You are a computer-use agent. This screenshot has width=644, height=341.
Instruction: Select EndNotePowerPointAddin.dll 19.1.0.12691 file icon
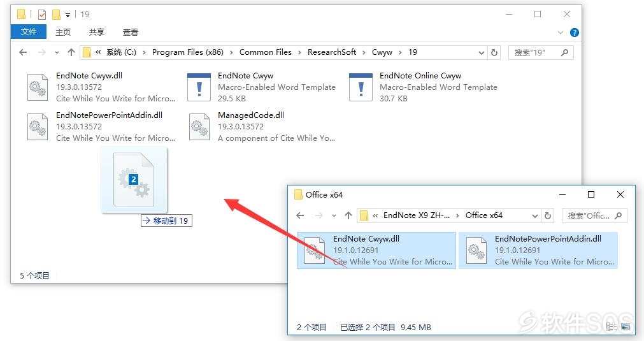pos(476,250)
